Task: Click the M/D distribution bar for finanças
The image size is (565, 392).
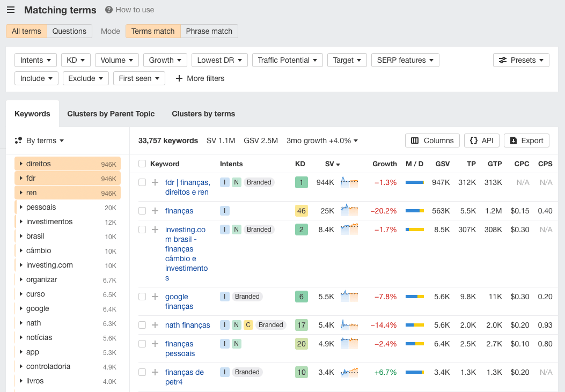Action: point(414,211)
